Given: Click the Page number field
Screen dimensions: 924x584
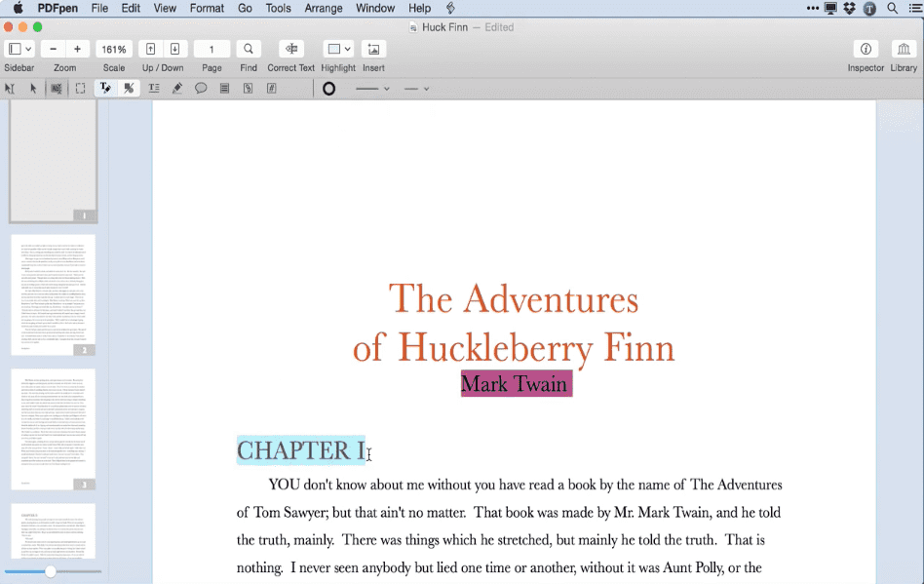Looking at the screenshot, I should [x=212, y=49].
